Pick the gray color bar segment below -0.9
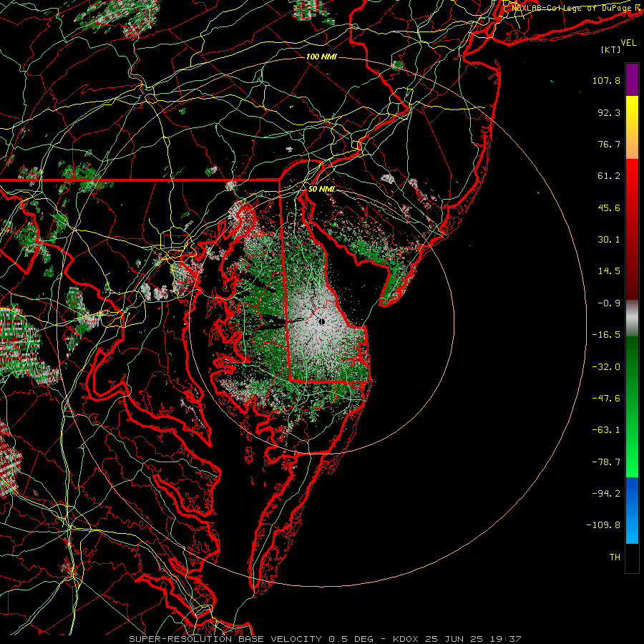This screenshot has height=644, width=644. tap(632, 318)
